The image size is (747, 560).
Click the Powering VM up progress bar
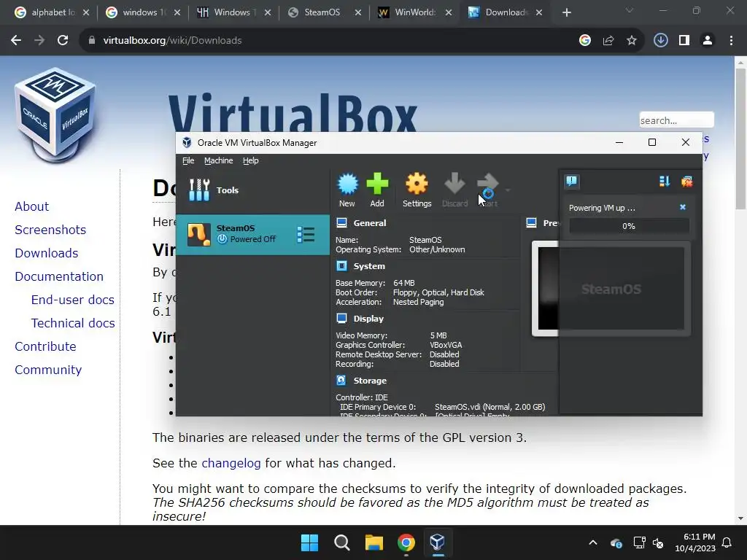[x=629, y=226]
